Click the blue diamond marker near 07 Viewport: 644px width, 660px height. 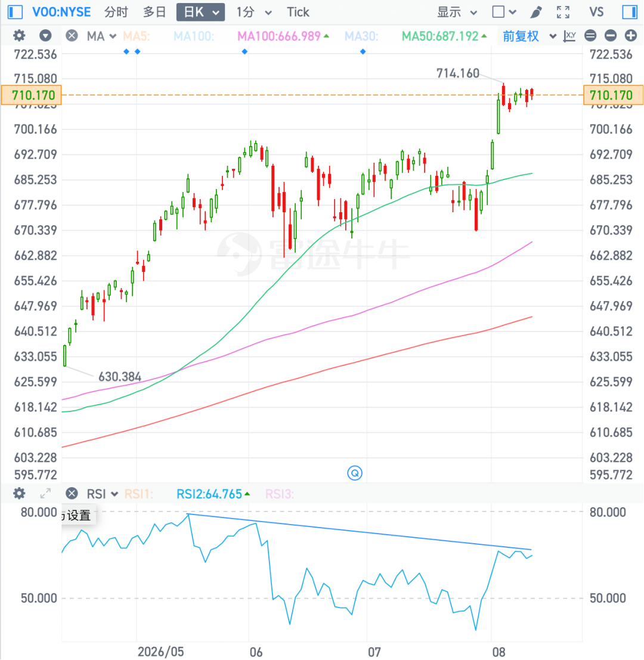pyautogui.click(x=363, y=51)
